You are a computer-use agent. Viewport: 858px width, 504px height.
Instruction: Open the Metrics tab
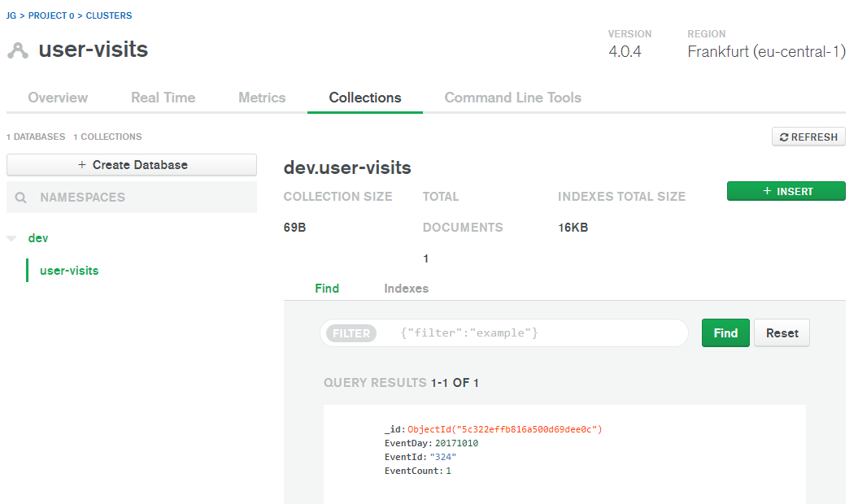click(x=262, y=98)
